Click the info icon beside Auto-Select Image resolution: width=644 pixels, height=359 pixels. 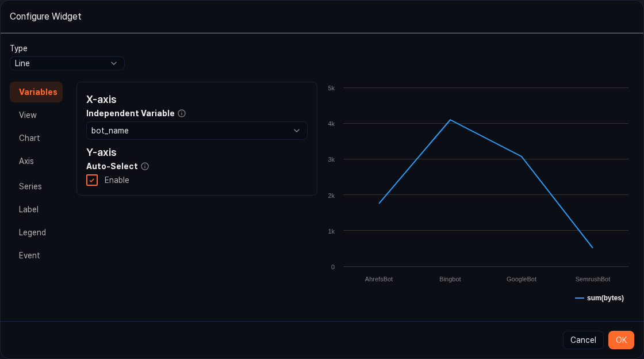[x=144, y=166]
